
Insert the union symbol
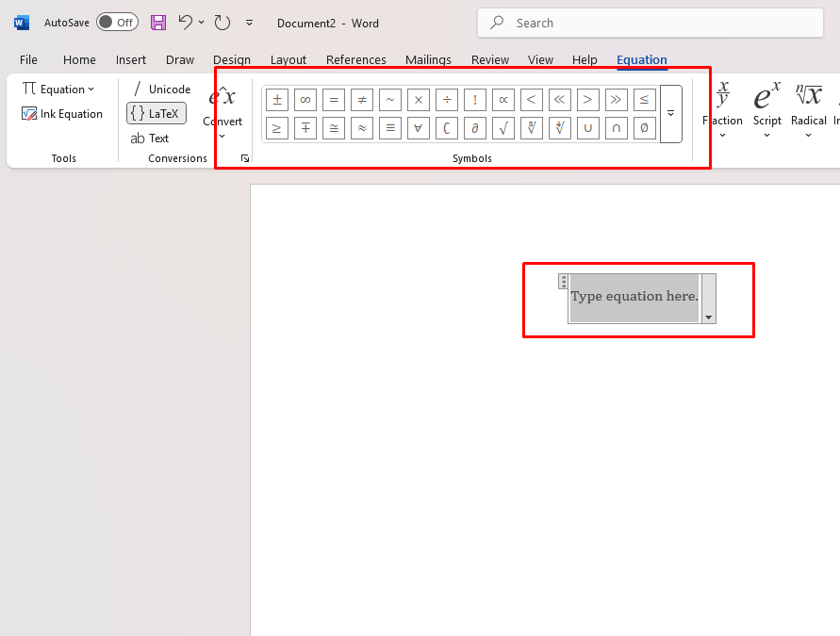(x=588, y=128)
